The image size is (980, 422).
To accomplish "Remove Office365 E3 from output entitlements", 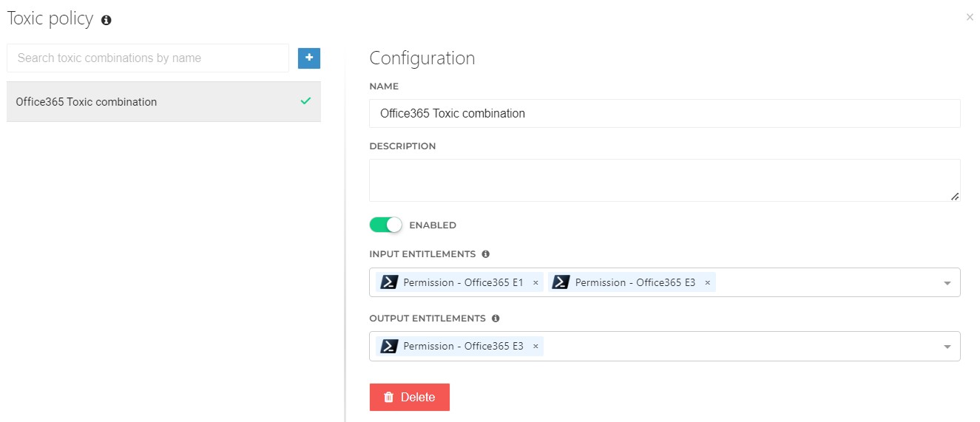I will (535, 347).
